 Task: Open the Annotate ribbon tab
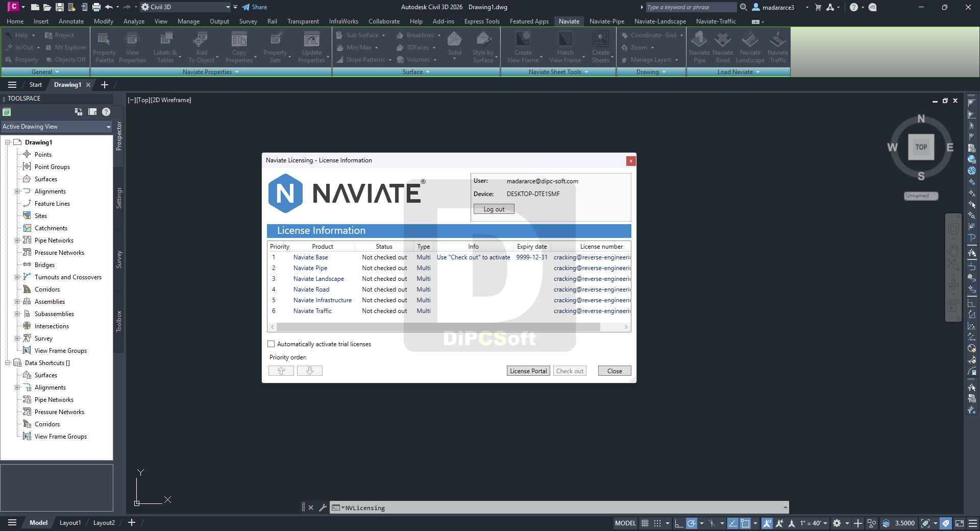point(71,21)
